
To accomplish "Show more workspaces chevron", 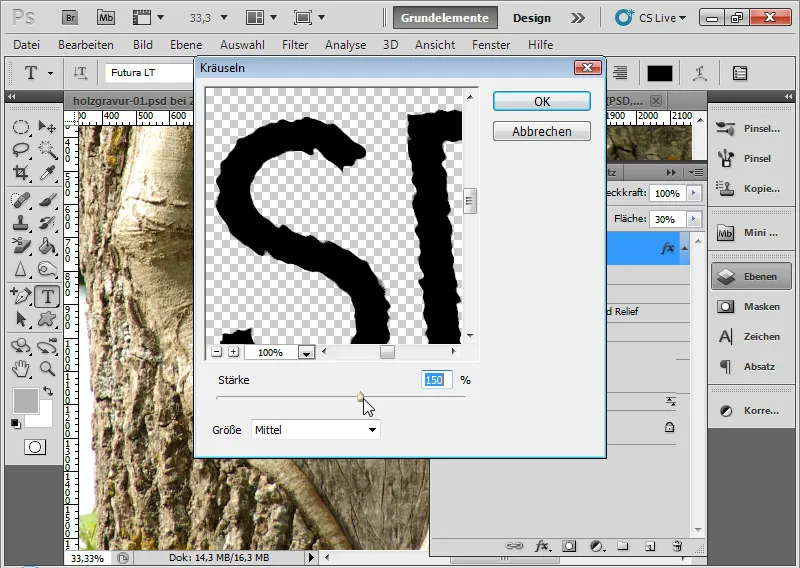I will [x=578, y=18].
